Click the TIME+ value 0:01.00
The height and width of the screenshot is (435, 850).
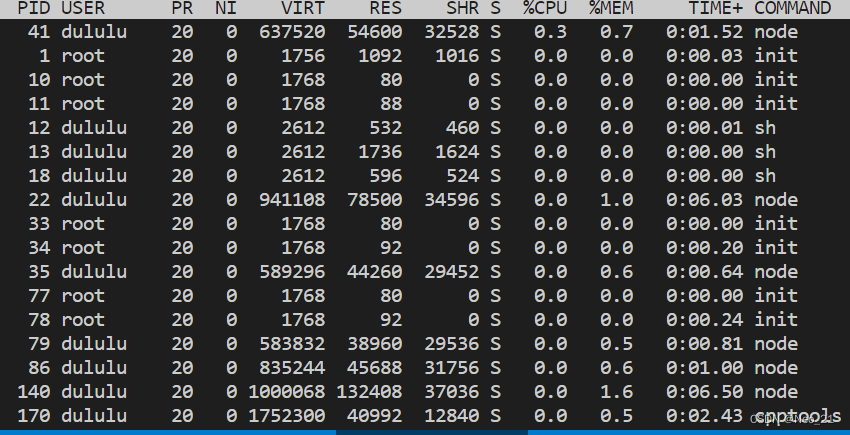(704, 367)
